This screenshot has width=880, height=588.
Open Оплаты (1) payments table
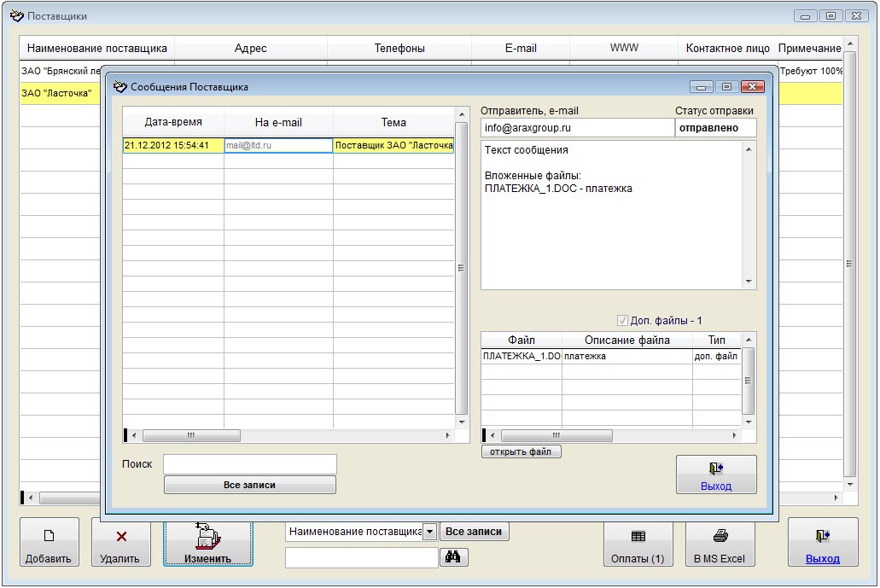click(x=638, y=542)
